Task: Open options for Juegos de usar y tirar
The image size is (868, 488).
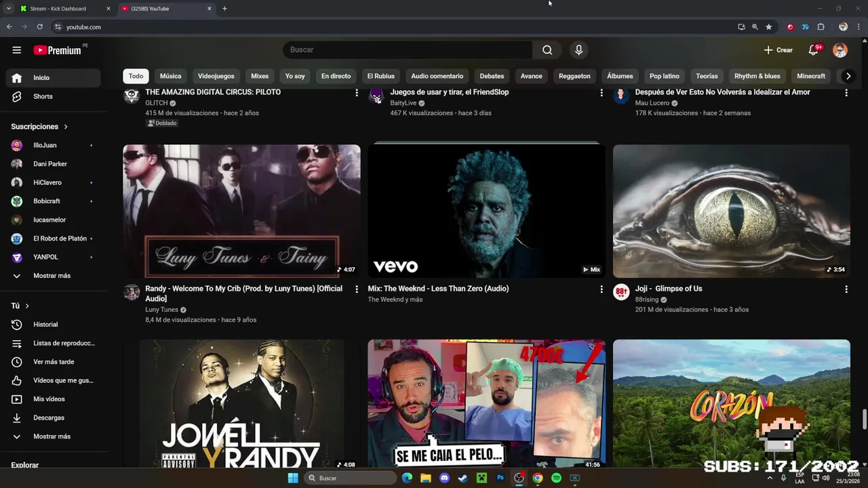Action: (x=601, y=93)
